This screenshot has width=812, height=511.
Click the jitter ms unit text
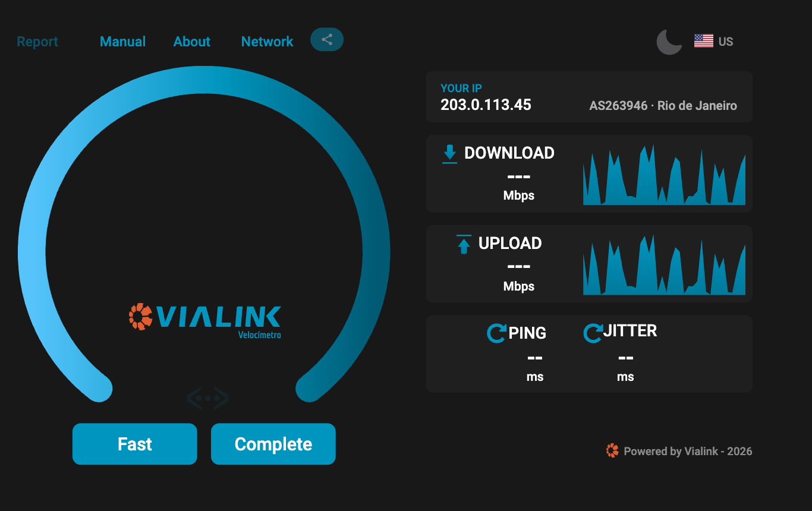[x=625, y=377]
